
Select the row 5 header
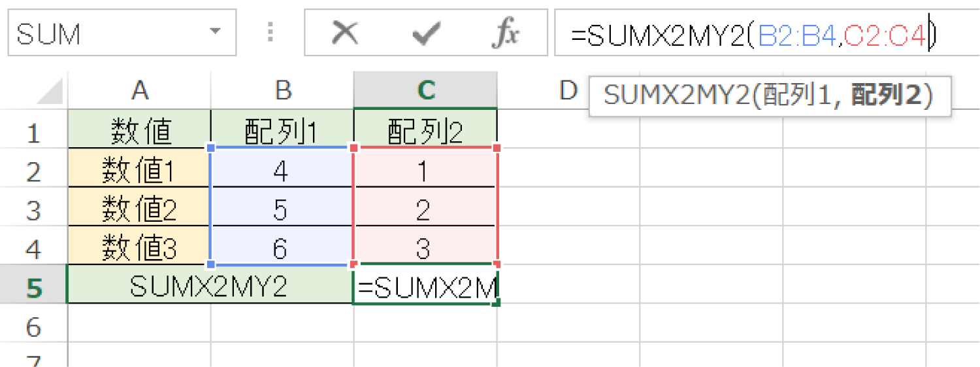click(33, 287)
